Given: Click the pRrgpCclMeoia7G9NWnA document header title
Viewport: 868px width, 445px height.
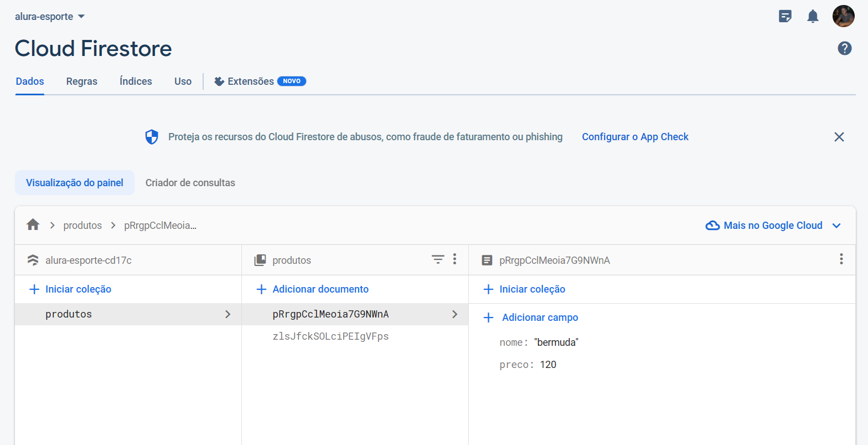Looking at the screenshot, I should (x=555, y=260).
